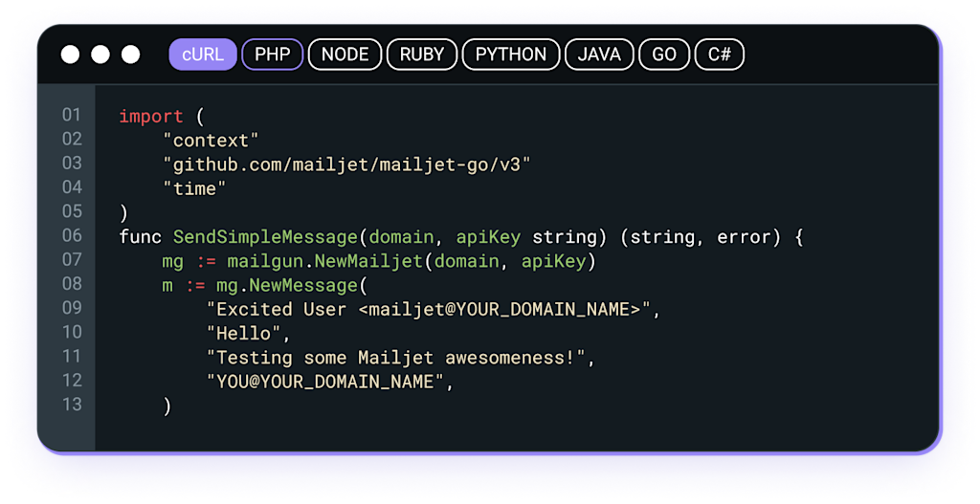Select the JAVA tab
This screenshot has width=980, height=504.
pyautogui.click(x=599, y=55)
